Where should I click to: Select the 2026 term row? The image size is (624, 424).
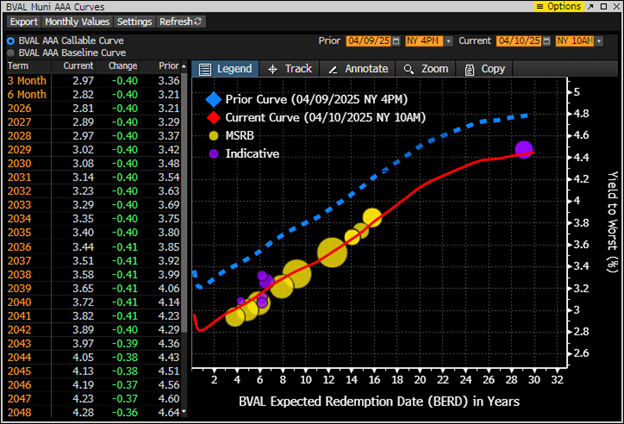94,108
